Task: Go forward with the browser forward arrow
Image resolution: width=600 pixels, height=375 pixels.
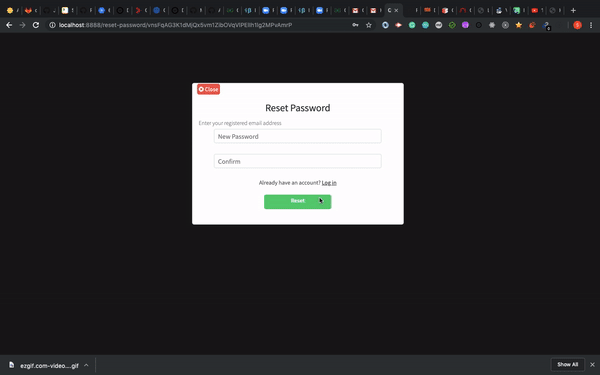Action: click(x=22, y=25)
